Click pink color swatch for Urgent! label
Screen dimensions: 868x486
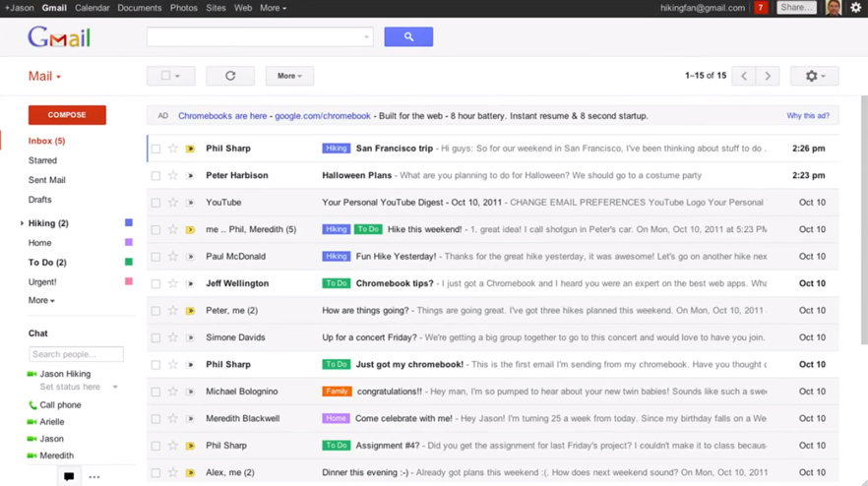128,281
